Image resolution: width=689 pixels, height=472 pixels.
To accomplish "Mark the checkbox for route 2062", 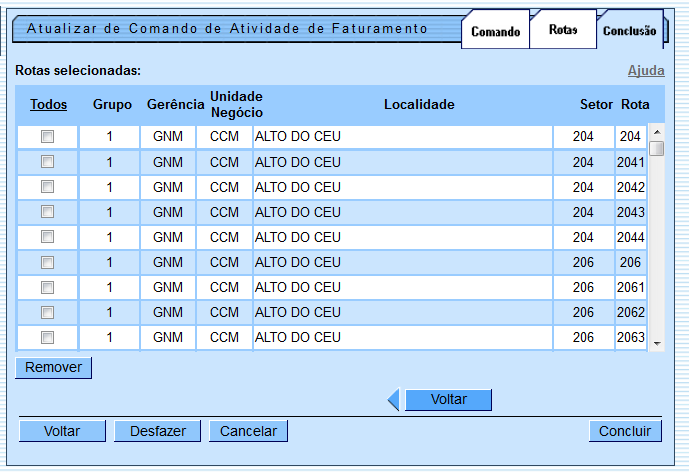I will (47, 312).
